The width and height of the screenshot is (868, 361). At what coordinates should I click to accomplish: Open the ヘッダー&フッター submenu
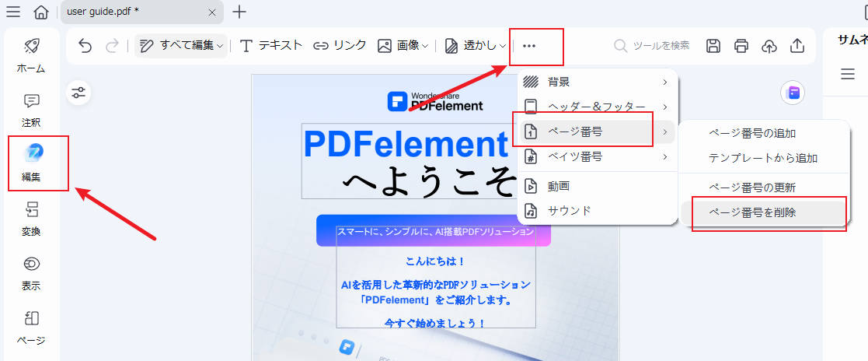pos(596,107)
